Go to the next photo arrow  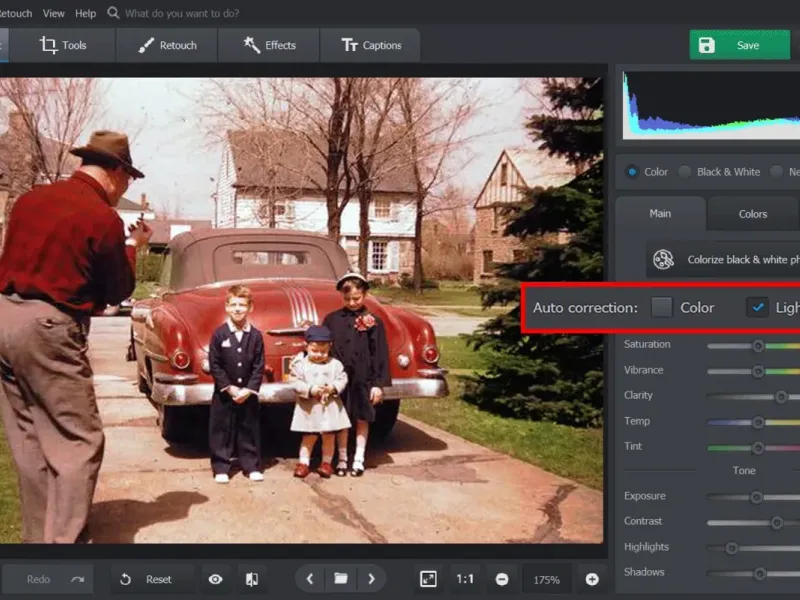pyautogui.click(x=372, y=579)
